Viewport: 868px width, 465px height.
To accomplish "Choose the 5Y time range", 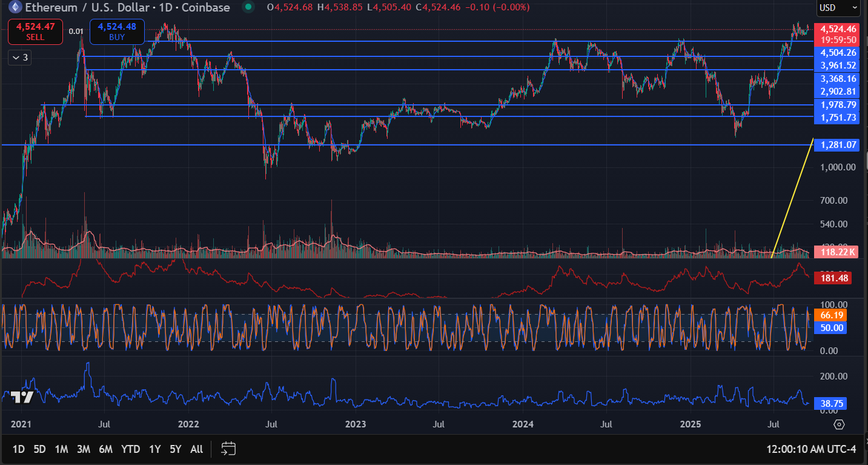I will click(x=176, y=449).
